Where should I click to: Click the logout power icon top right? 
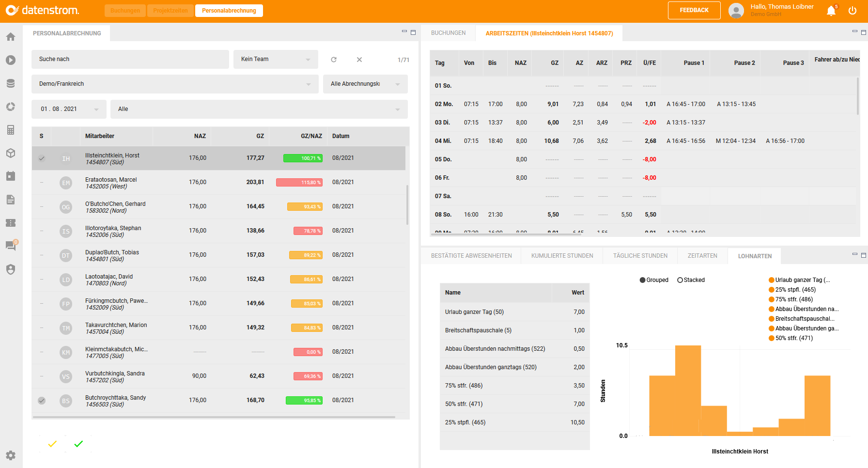[x=853, y=10]
